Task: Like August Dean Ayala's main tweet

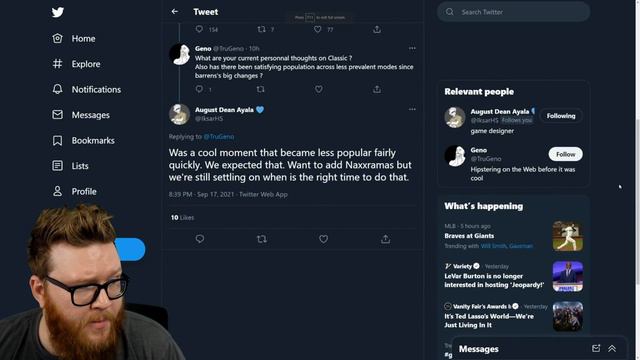Action: tap(323, 239)
